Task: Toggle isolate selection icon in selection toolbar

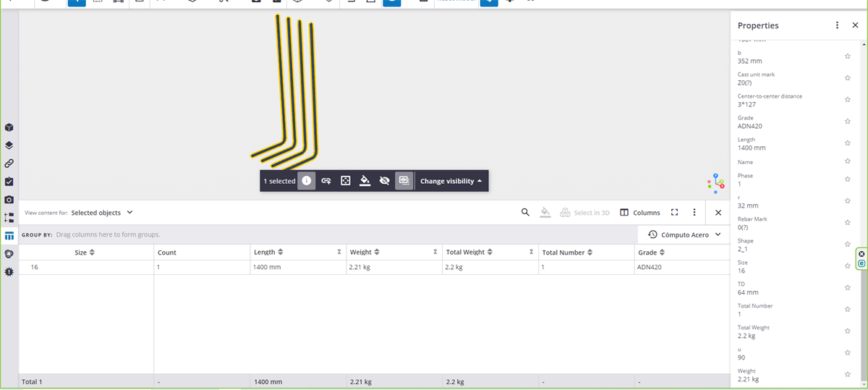Action: tap(404, 181)
